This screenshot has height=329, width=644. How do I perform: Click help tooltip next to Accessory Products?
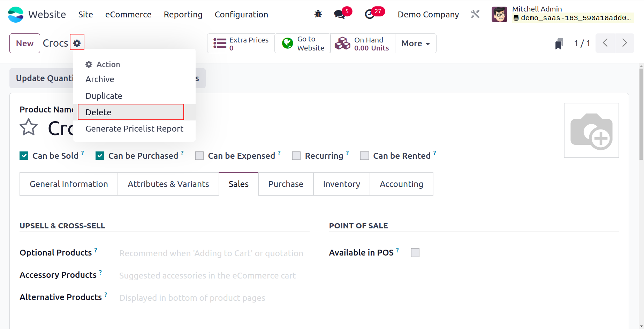(x=100, y=272)
